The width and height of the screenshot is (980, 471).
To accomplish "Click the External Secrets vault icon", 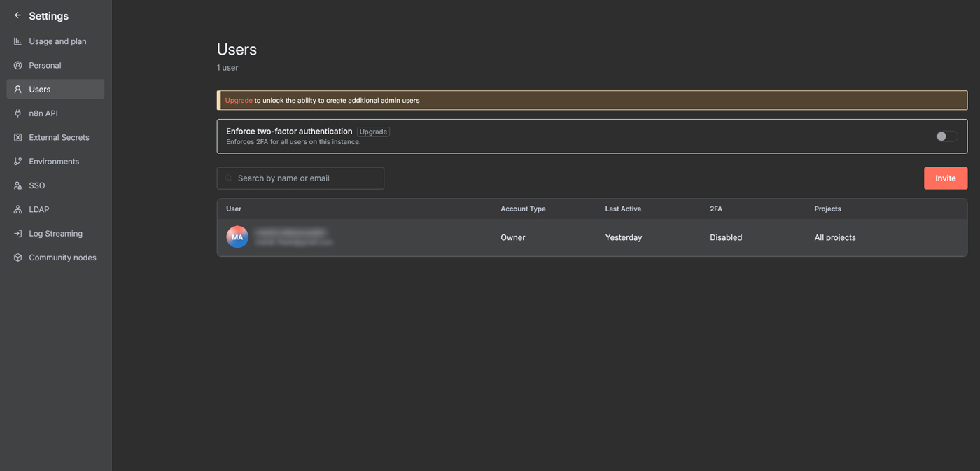I will 18,137.
